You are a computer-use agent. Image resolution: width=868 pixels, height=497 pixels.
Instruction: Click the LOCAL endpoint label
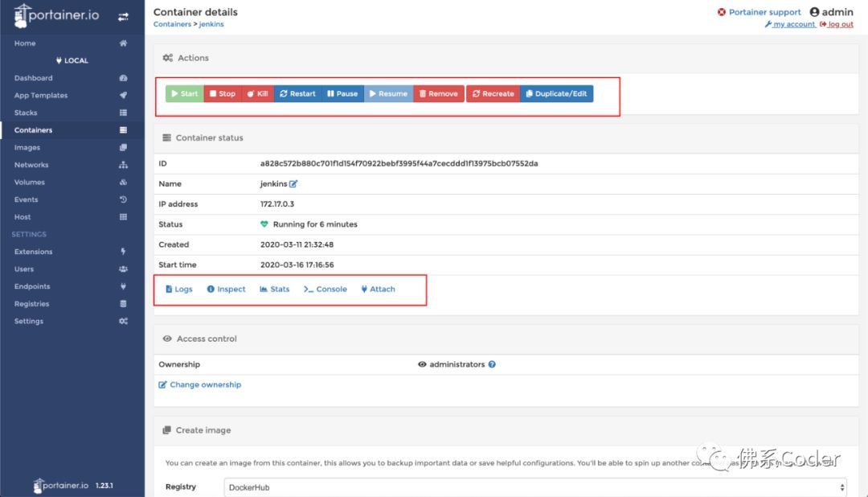[x=72, y=60]
